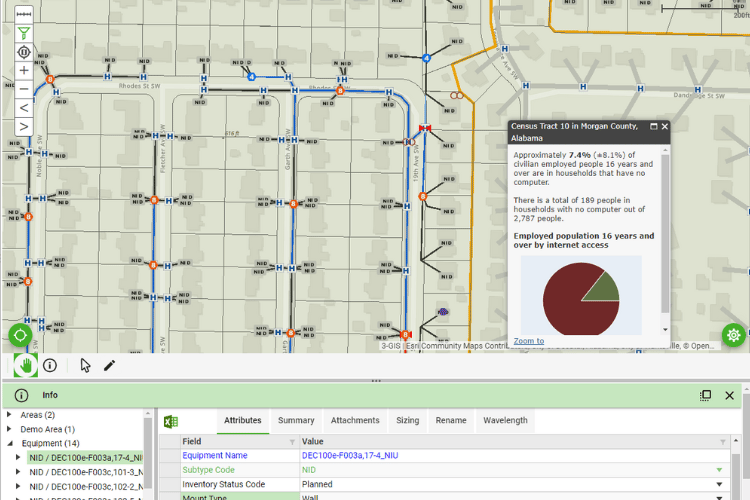Open the green settings gear button
Image resolution: width=750 pixels, height=500 pixels.
(x=733, y=335)
